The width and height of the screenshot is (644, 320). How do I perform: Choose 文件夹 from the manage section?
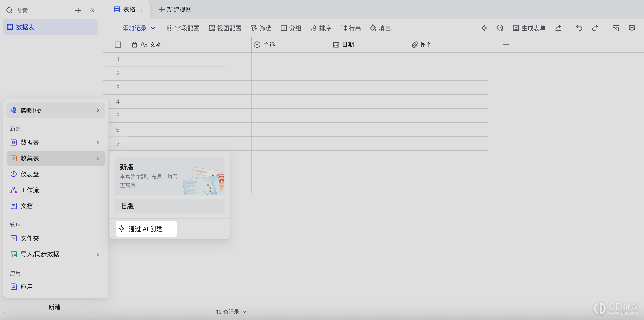(56, 238)
